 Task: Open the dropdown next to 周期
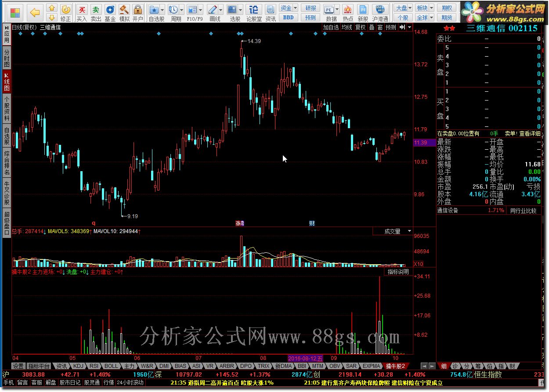(x=182, y=9)
